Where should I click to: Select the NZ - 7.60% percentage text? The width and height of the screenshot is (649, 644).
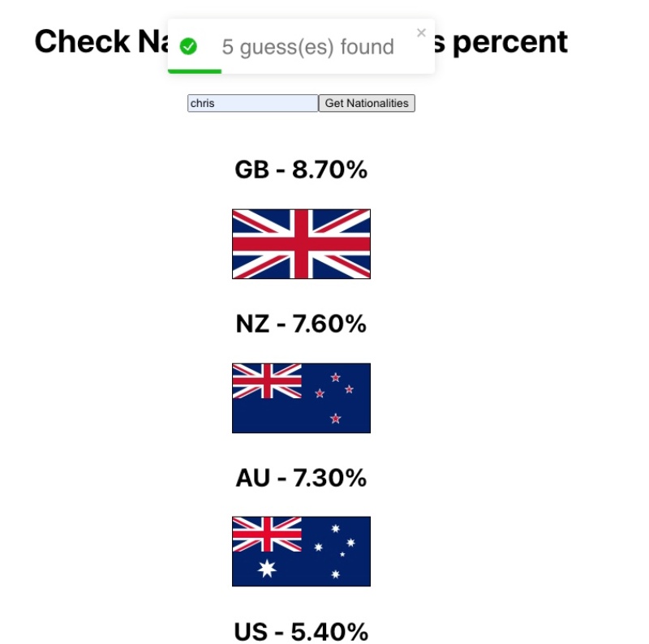coord(301,324)
